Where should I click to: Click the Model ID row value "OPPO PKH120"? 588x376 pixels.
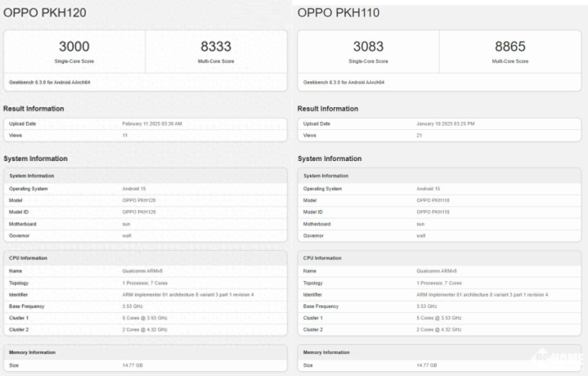[139, 213]
